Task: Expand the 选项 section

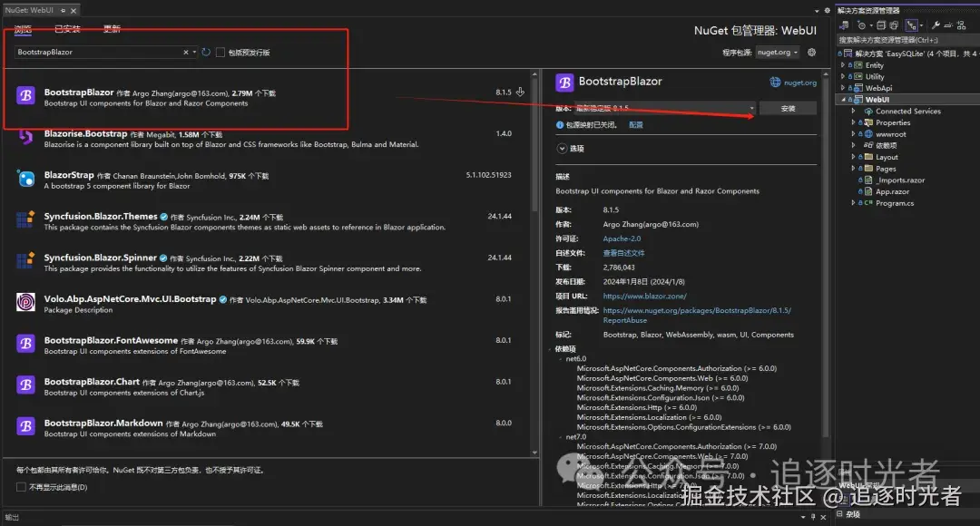Action: 562,149
